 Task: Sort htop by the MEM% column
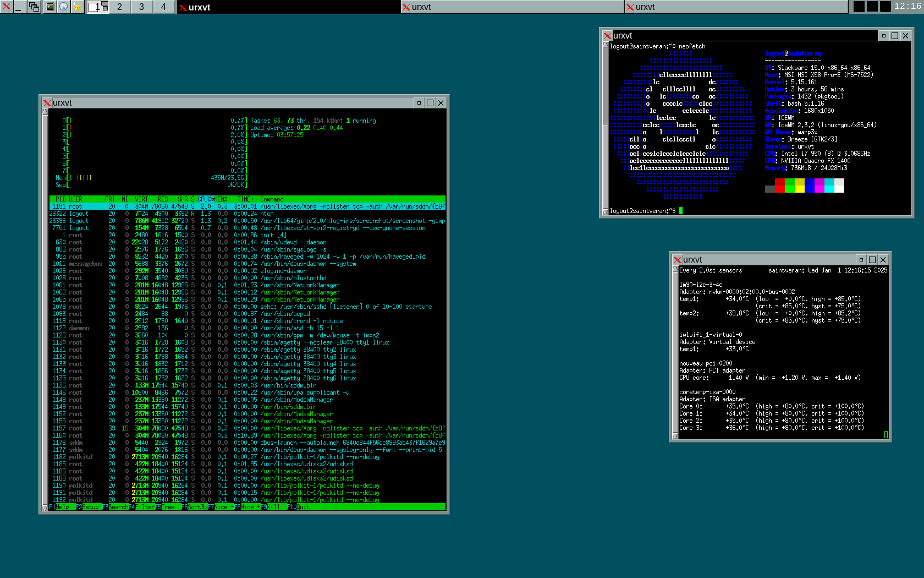click(x=221, y=199)
